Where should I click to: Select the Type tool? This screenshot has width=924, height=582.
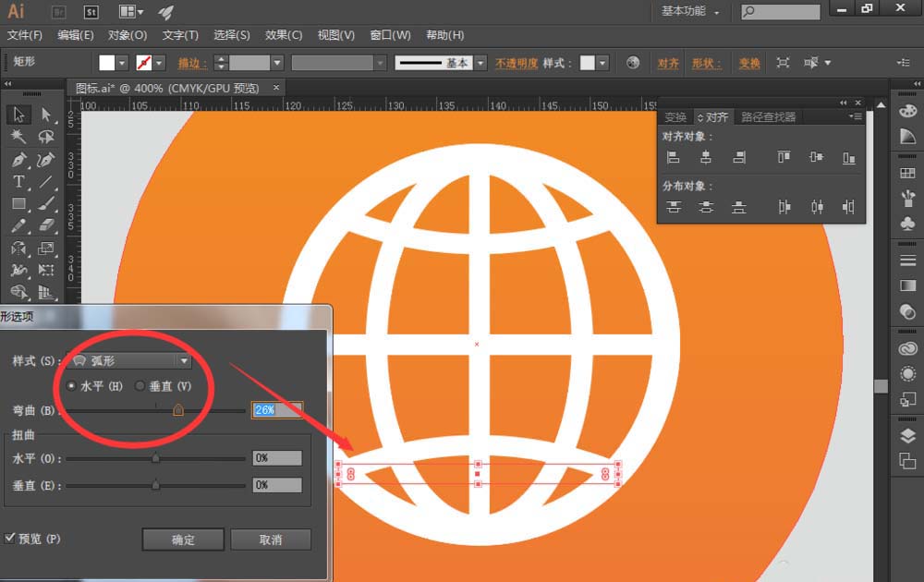point(18,182)
